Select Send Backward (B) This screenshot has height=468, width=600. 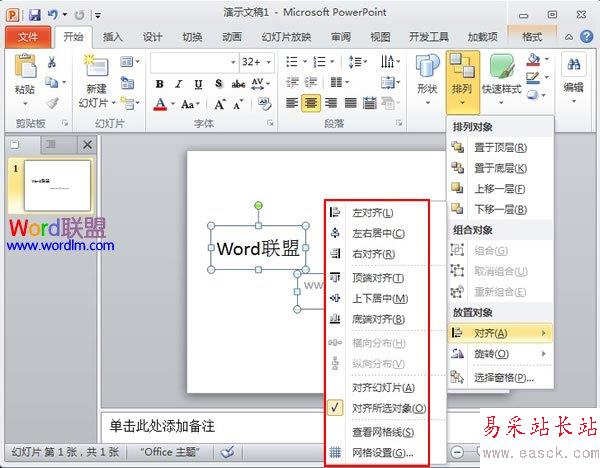500,210
